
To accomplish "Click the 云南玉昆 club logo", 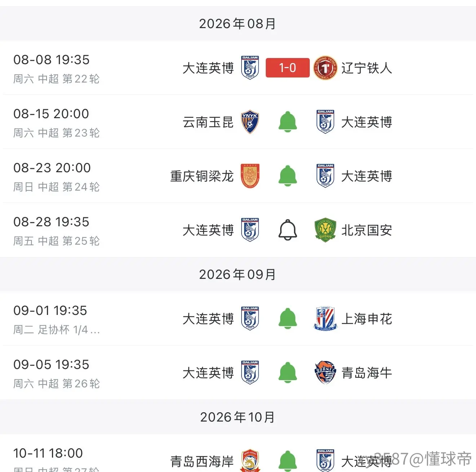I will tap(250, 122).
